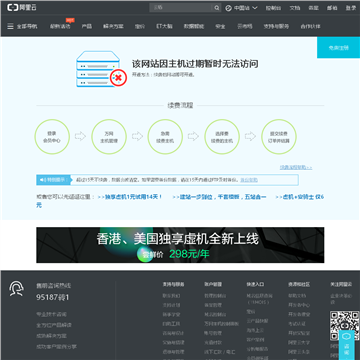Open the 独享虚机1元试用14天 promo link
Screen dimensions: 360x360
[x=130, y=197]
